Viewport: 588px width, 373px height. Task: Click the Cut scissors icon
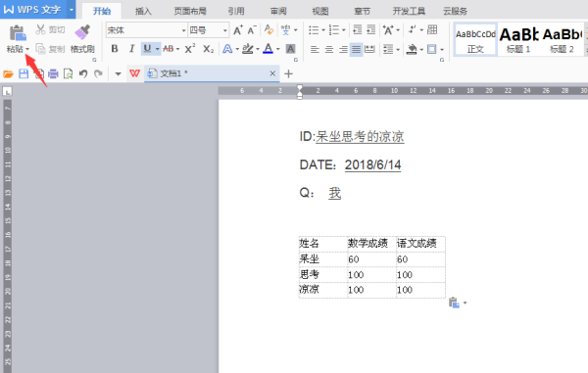click(40, 29)
